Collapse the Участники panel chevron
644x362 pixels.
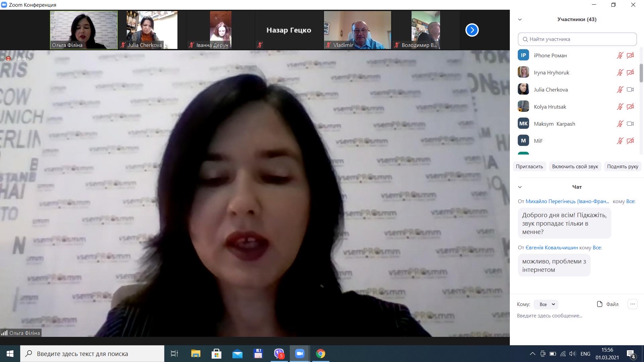coord(520,19)
